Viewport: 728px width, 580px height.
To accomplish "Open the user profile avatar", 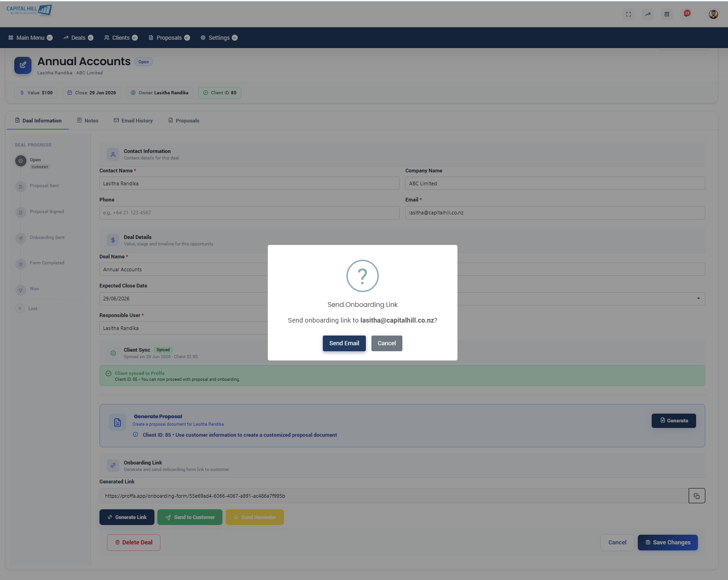I will [713, 14].
